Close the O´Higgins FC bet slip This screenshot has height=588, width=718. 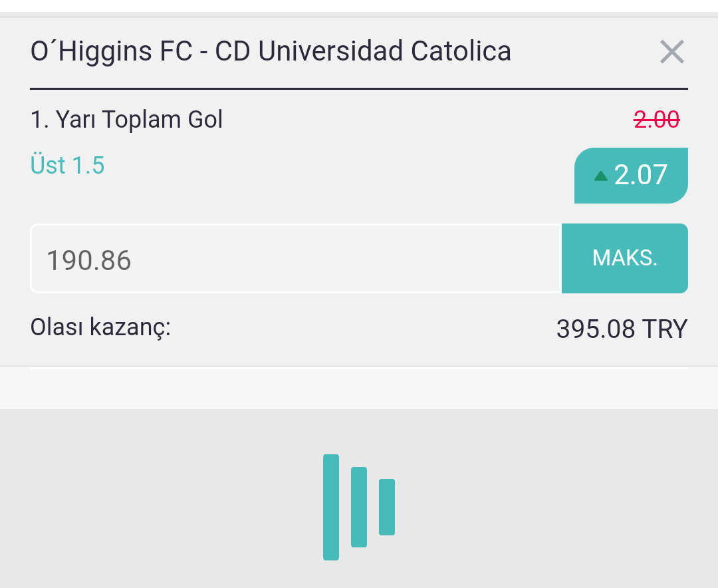(671, 51)
